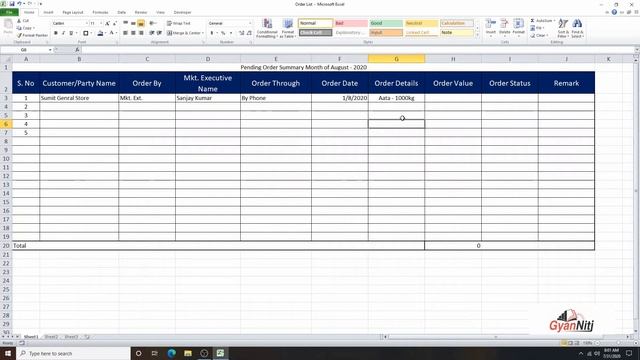
Task: Open the font size dropdown
Action: (101, 23)
